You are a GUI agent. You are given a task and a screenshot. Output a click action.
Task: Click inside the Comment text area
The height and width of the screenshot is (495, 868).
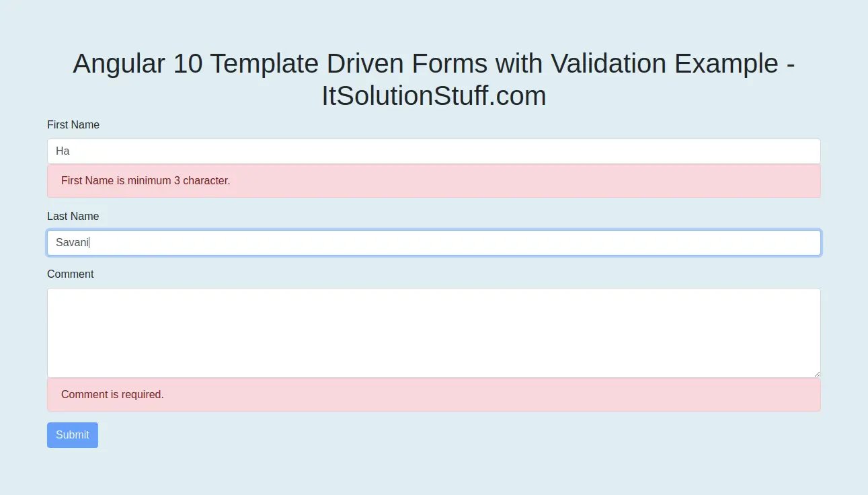click(434, 333)
